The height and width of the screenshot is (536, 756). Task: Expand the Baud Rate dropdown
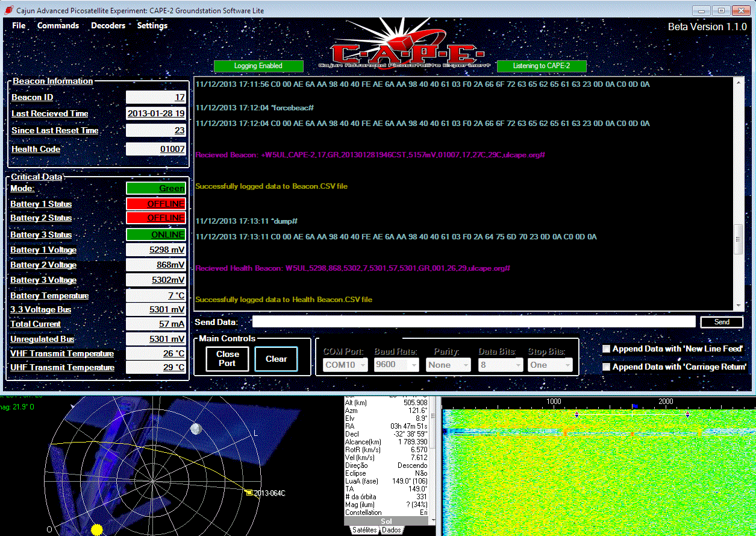click(x=396, y=365)
